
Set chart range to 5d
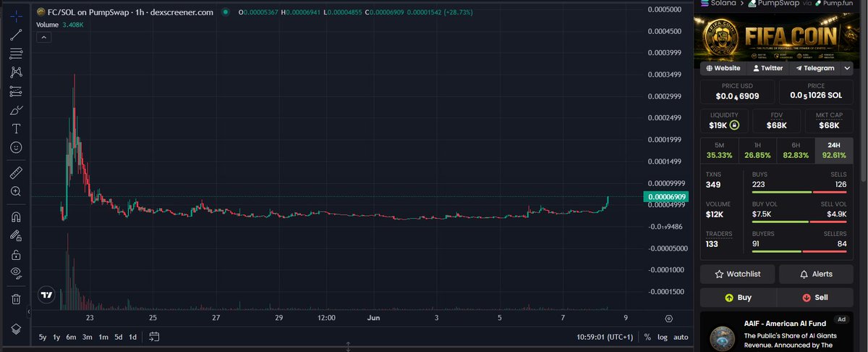click(118, 337)
